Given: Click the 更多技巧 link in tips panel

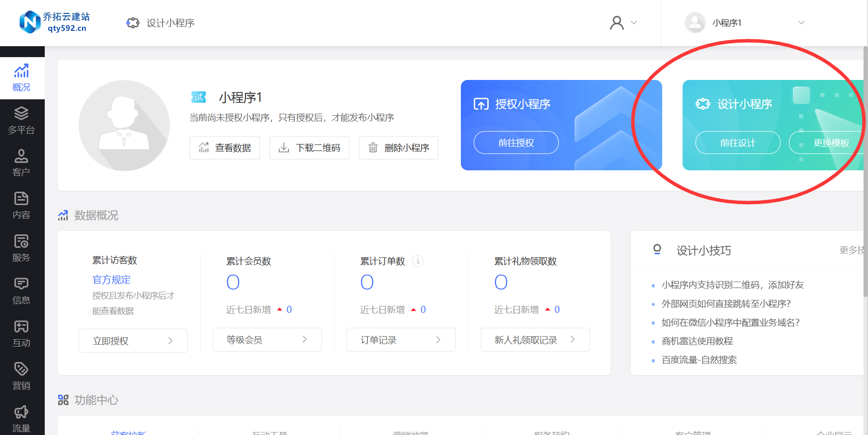Looking at the screenshot, I should [852, 250].
